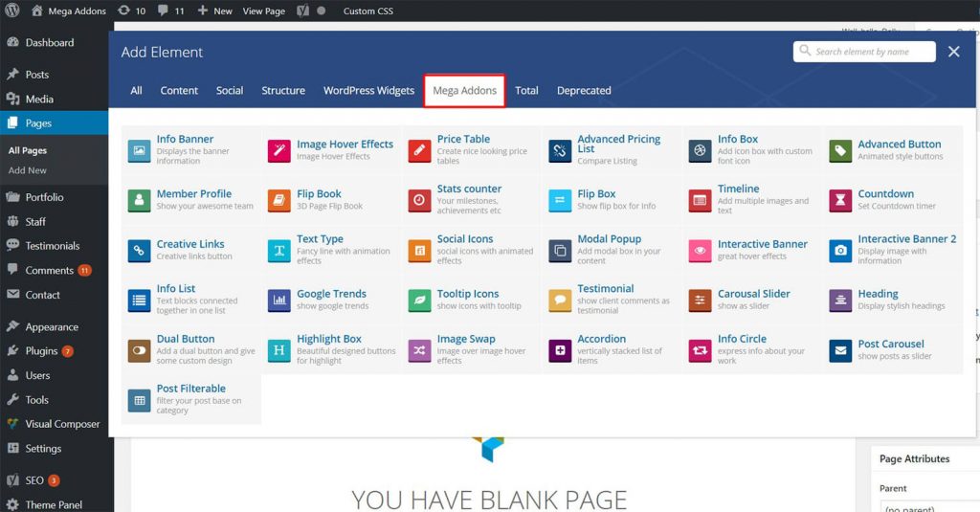Click the Testimonial speech bubble icon

click(560, 301)
